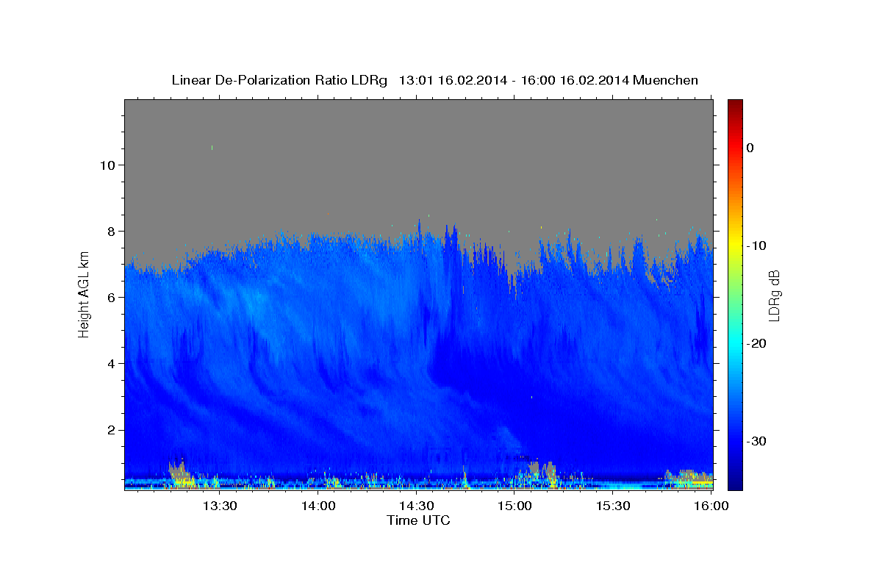Click the plot title 'Linear De-Polarization Ratio LDRg'
Image resolution: width=882 pixels, height=588 pixels.
[x=279, y=80]
